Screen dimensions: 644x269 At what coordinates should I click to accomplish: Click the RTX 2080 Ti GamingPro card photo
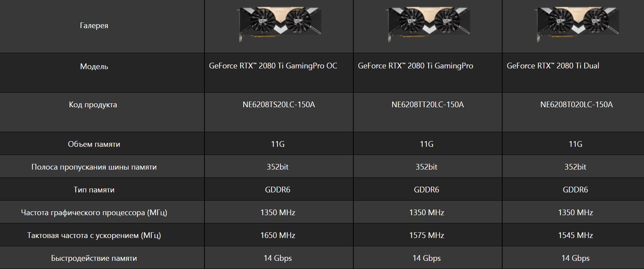point(428,24)
